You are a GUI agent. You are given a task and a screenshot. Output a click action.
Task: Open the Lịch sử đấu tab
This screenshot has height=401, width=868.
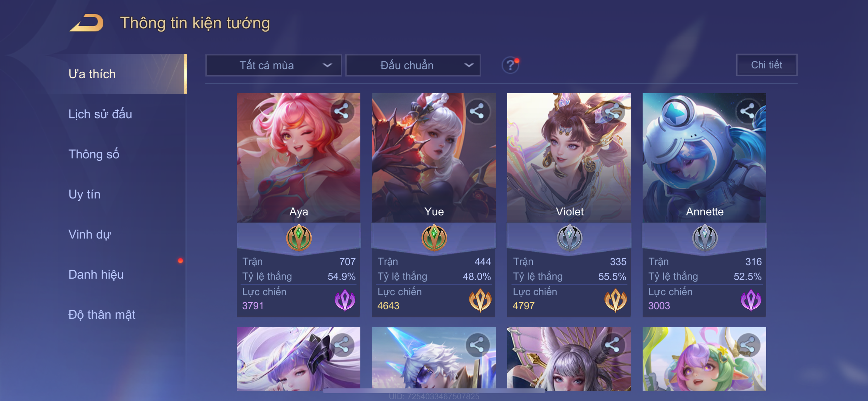point(100,114)
